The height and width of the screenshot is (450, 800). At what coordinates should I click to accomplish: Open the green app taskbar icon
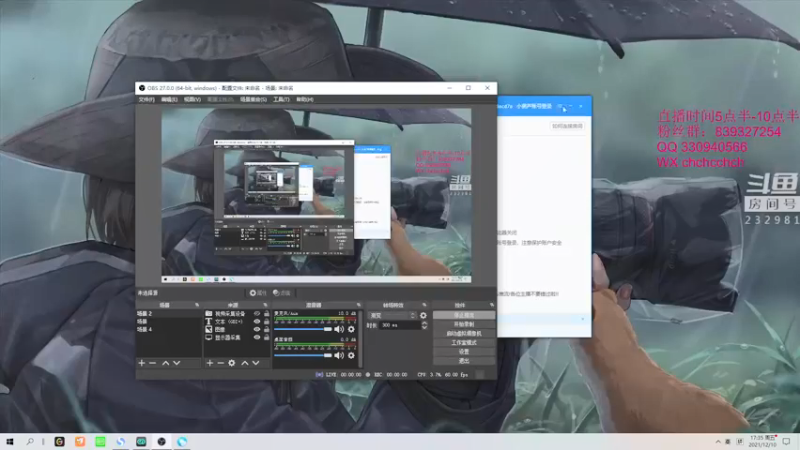[100, 441]
